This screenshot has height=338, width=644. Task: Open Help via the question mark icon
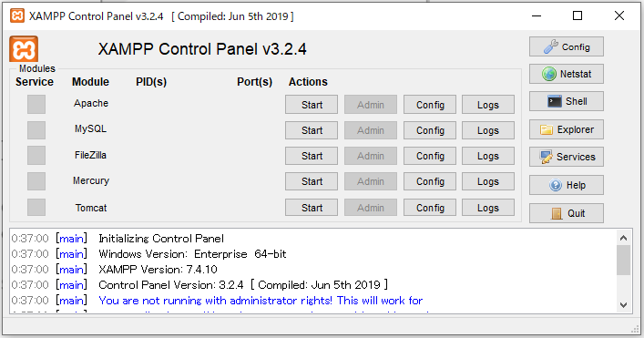567,185
